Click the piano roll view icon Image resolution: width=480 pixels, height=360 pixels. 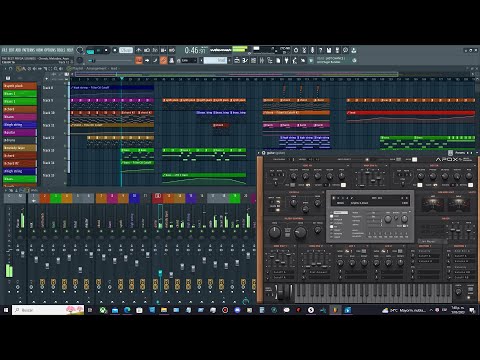(x=245, y=60)
